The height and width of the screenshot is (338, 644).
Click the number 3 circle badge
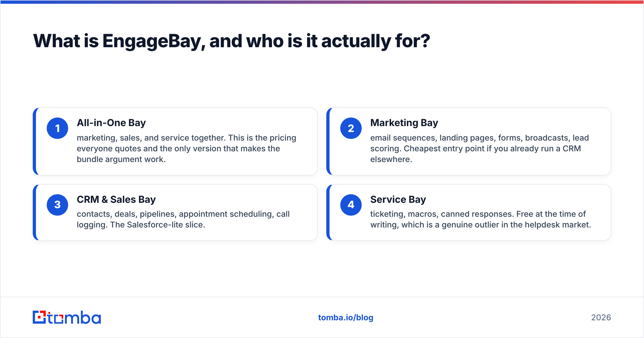(x=57, y=205)
